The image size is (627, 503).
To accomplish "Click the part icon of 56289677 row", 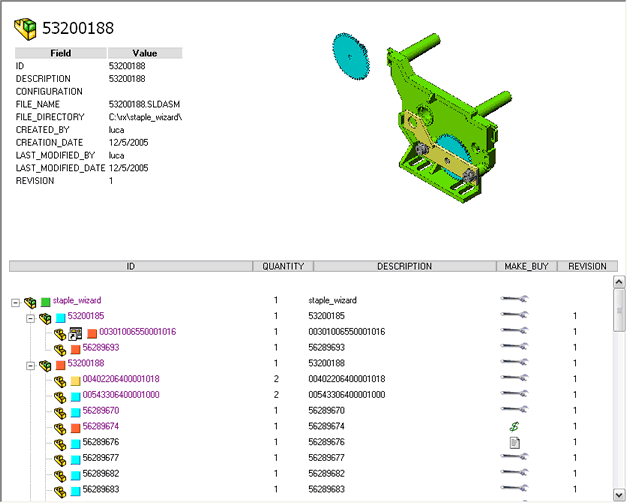I will [x=60, y=460].
